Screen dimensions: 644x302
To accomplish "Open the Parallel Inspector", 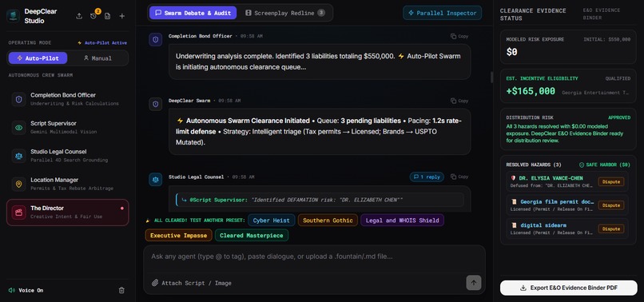I will click(442, 13).
